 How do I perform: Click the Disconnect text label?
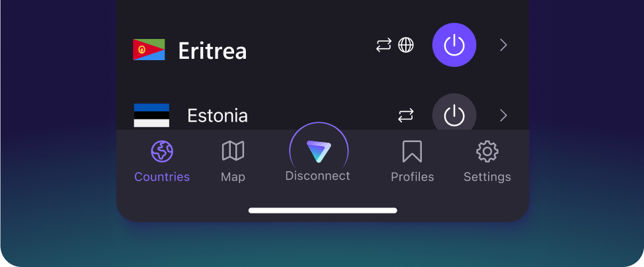[317, 176]
